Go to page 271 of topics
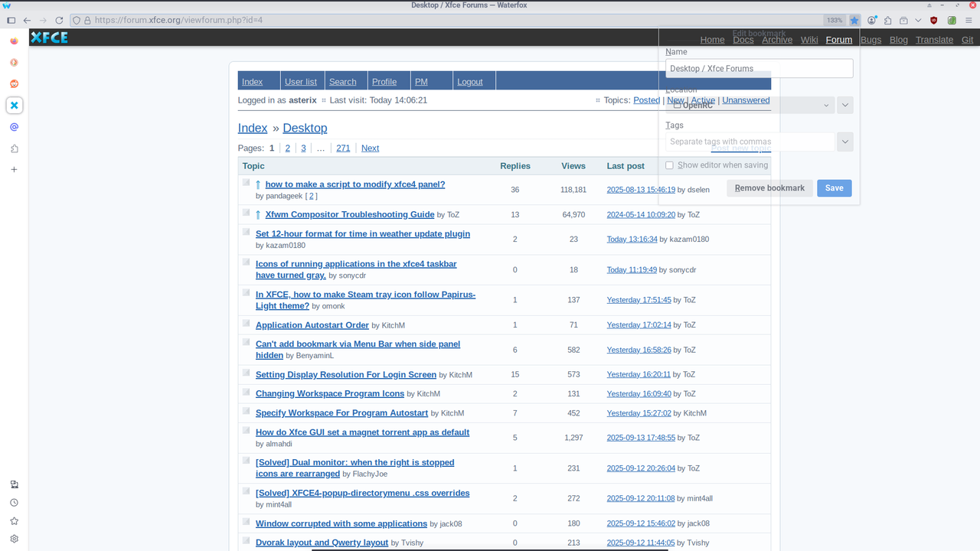 (343, 148)
